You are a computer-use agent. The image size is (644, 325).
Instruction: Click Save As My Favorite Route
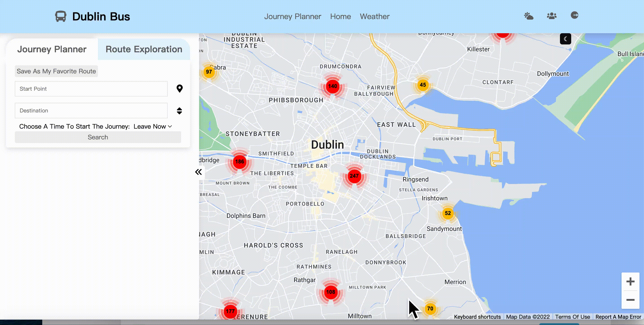click(x=56, y=71)
